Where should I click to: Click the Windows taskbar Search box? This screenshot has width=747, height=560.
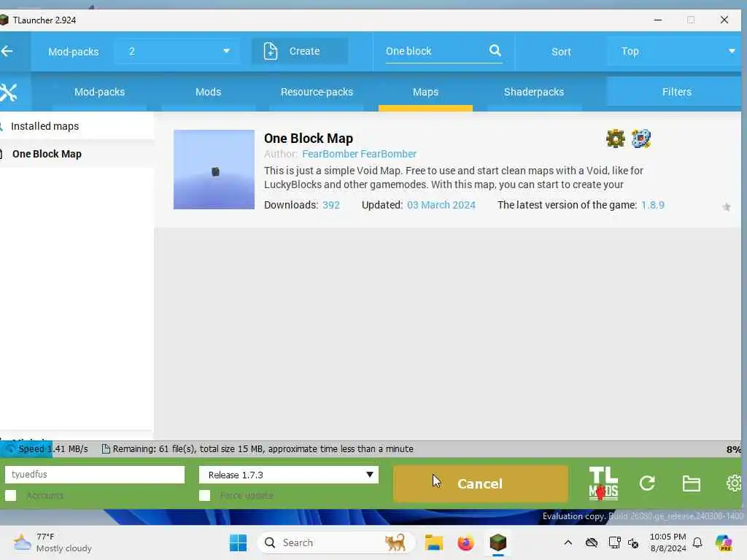tap(336, 542)
